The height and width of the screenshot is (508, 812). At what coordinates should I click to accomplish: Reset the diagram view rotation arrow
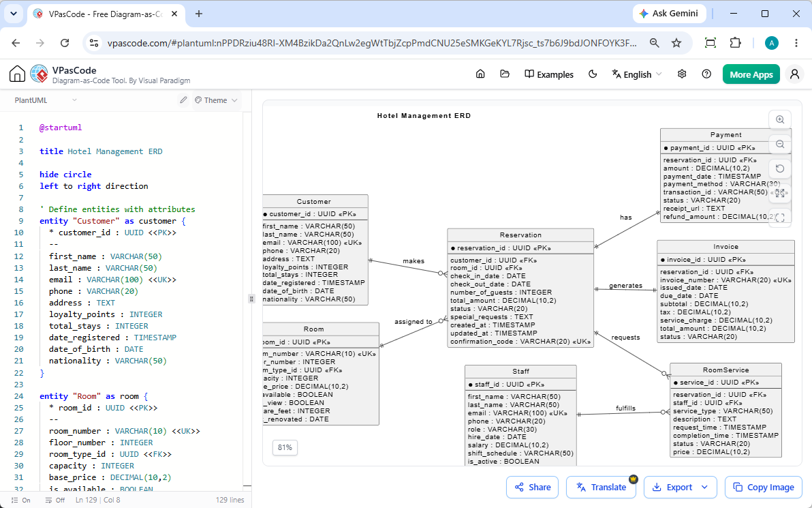[x=780, y=168]
